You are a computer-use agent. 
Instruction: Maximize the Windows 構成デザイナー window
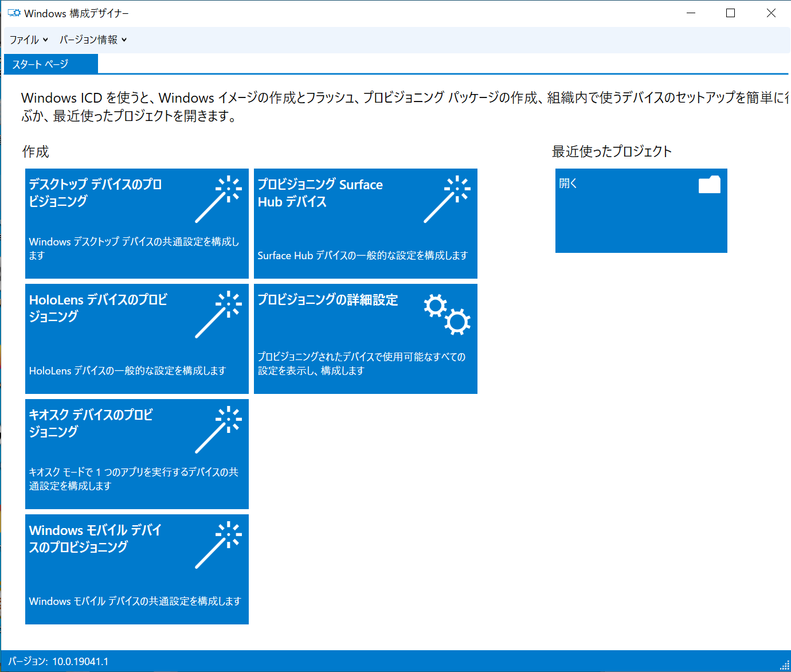point(731,13)
